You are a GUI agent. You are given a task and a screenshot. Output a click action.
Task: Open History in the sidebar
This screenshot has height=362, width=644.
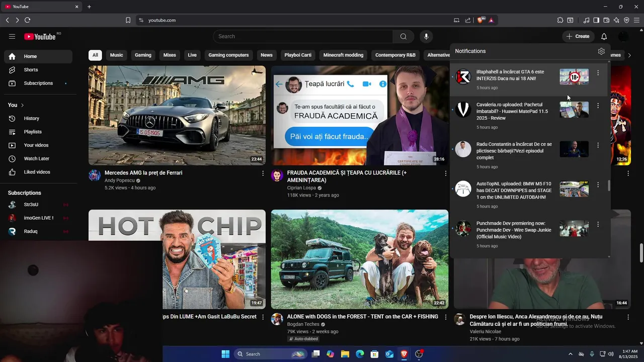click(38, 118)
